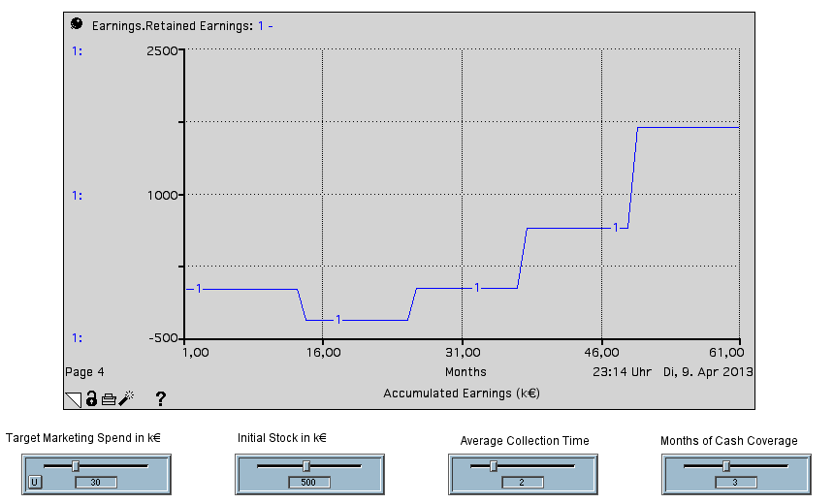
Task: Click the blue '1:' scale marker beside -500
Action: click(78, 338)
